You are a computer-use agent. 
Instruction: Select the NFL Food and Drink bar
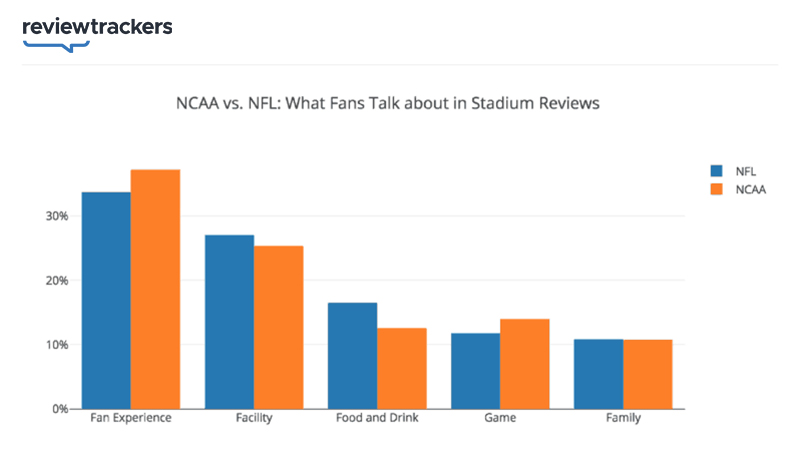click(352, 355)
